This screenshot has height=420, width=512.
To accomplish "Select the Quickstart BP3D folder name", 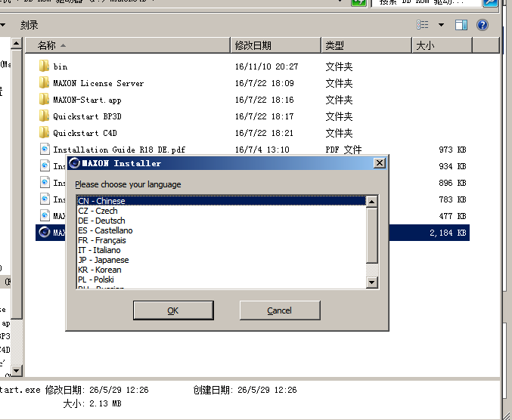I will [87, 116].
